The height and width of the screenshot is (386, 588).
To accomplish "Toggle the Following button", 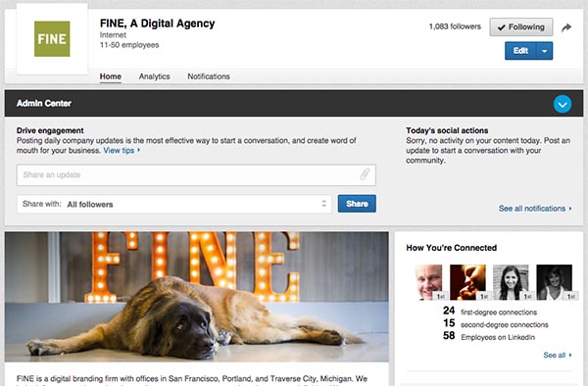I will pyautogui.click(x=521, y=27).
